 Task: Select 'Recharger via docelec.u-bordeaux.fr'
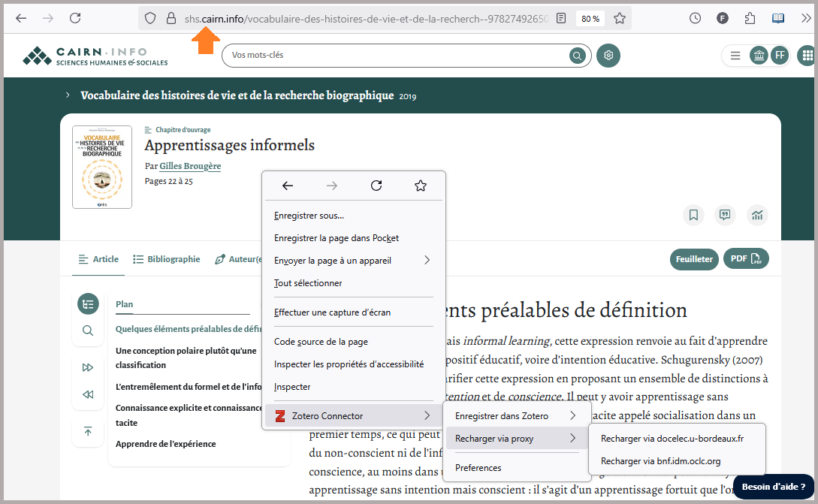pyautogui.click(x=676, y=439)
